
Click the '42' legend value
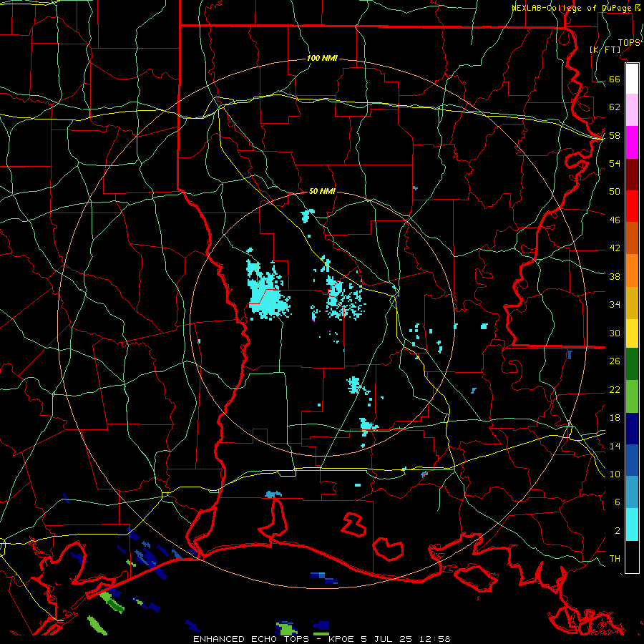coord(615,248)
